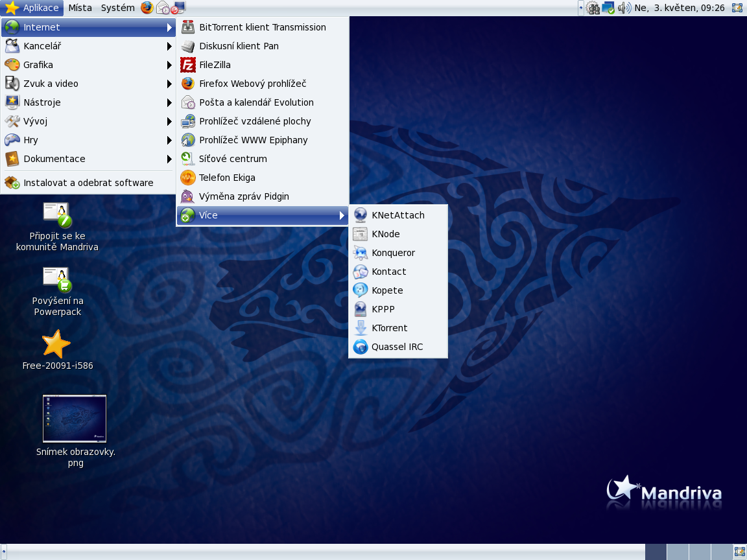The height and width of the screenshot is (560, 747).
Task: Open the Místa menu
Action: point(80,8)
